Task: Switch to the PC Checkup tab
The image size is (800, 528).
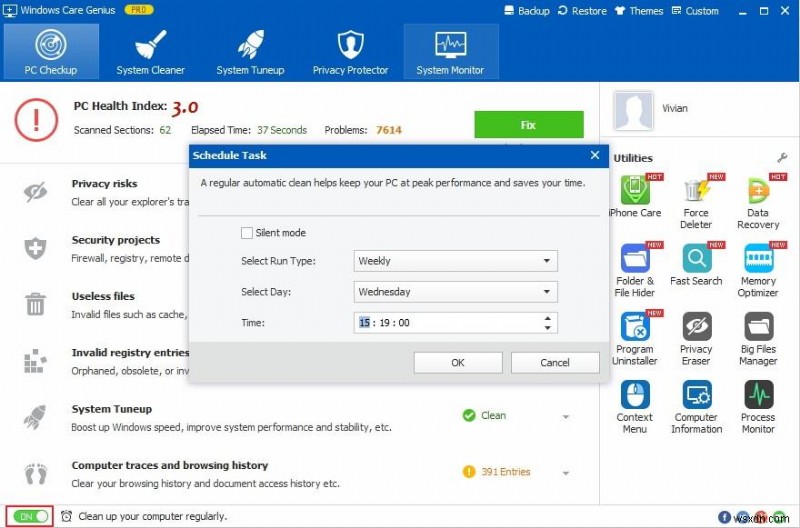Action: (x=51, y=52)
